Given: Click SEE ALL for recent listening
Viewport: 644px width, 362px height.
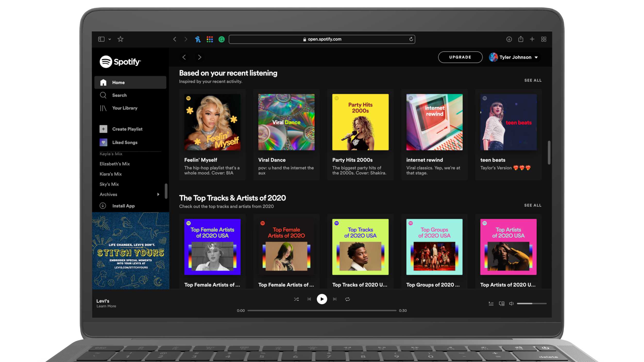Looking at the screenshot, I should pyautogui.click(x=533, y=80).
